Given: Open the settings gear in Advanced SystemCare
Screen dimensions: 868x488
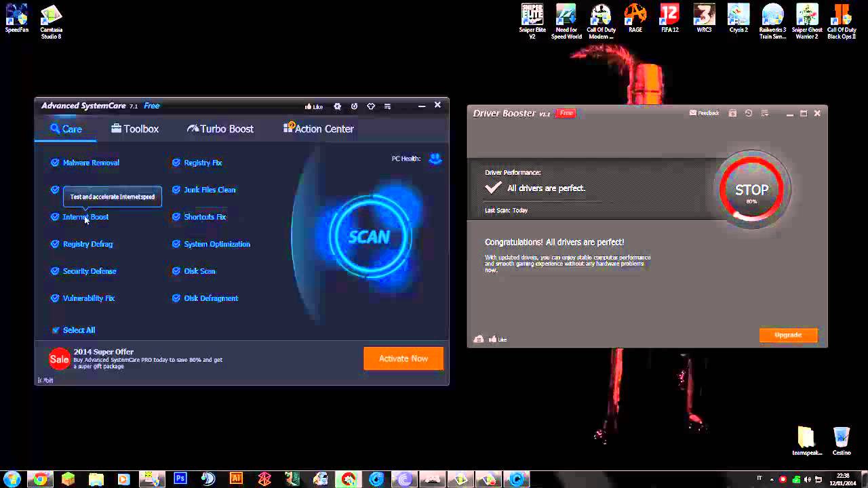Looking at the screenshot, I should tap(337, 106).
